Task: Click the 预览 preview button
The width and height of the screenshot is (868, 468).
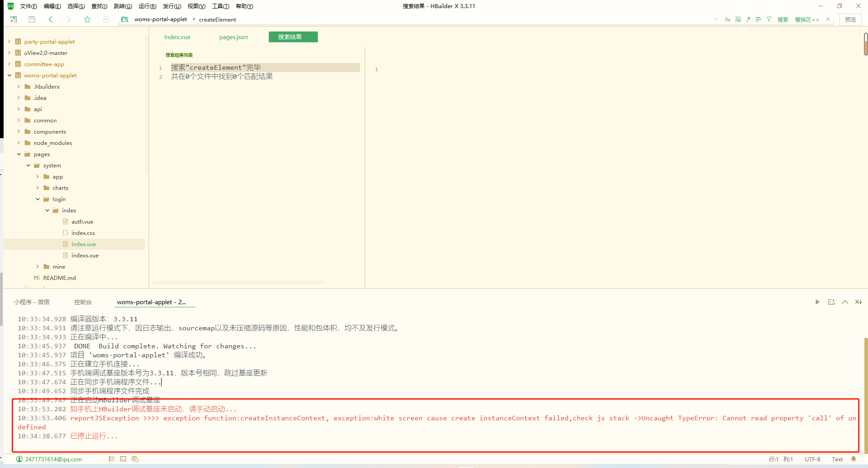Action: point(850,19)
